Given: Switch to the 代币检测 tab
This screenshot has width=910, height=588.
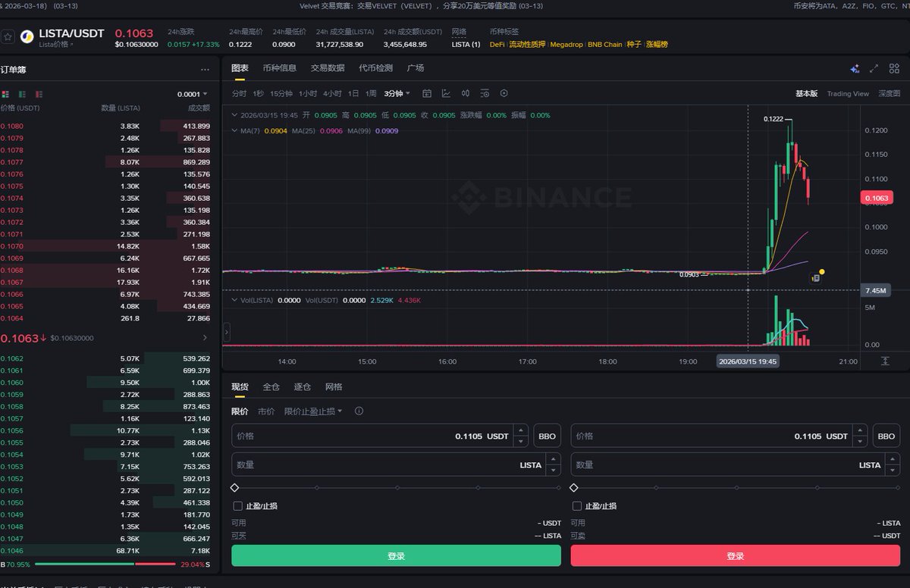Looking at the screenshot, I should click(x=375, y=67).
